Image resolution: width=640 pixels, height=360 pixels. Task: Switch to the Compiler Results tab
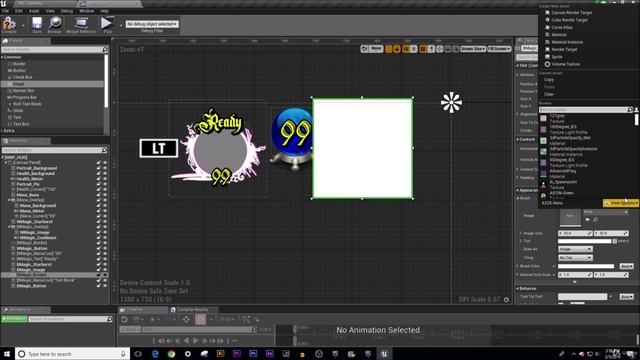click(x=193, y=310)
